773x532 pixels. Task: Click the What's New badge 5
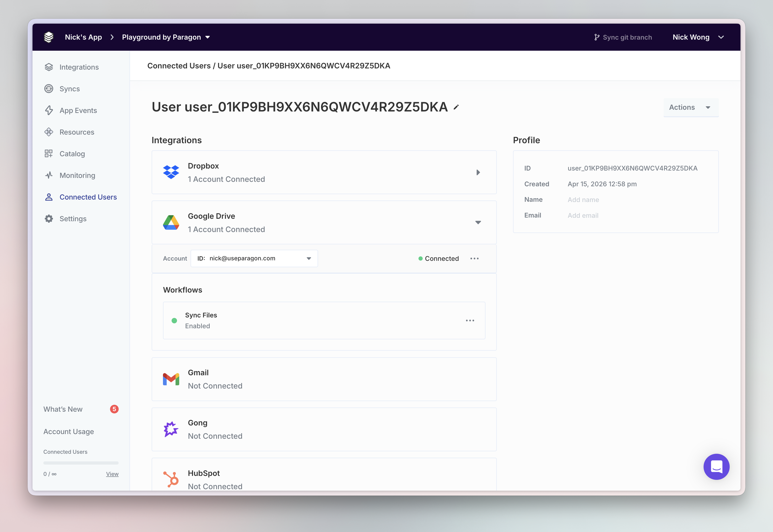click(x=114, y=409)
